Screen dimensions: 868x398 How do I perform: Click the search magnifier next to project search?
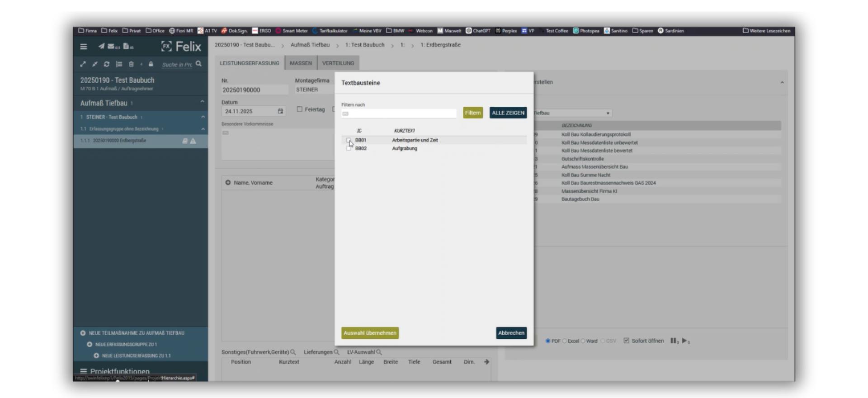point(199,64)
